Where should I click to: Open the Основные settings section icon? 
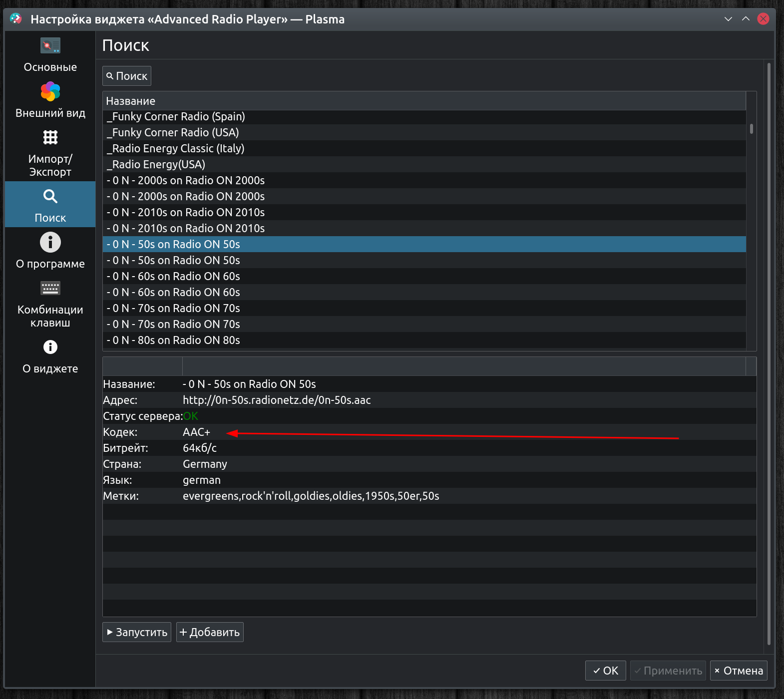pos(50,46)
